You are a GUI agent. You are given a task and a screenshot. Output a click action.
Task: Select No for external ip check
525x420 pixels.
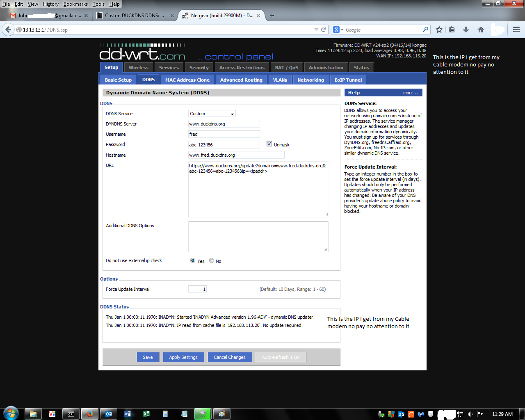click(x=212, y=260)
